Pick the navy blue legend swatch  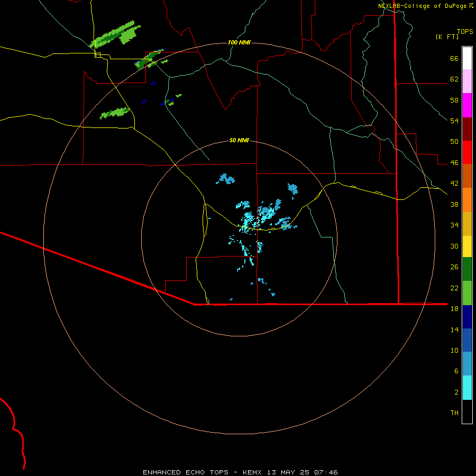tap(467, 317)
